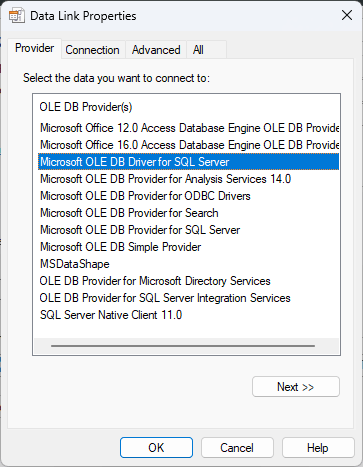
Task: Open Help for this dialog
Action: [x=318, y=448]
